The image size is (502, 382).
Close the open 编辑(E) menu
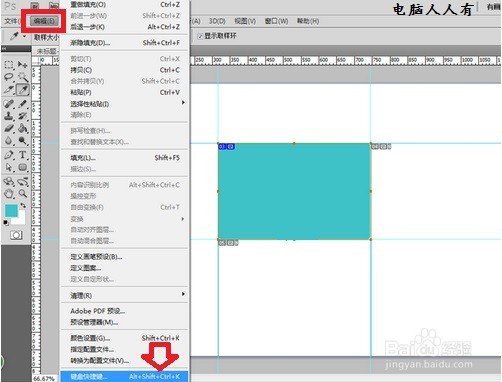pos(44,21)
